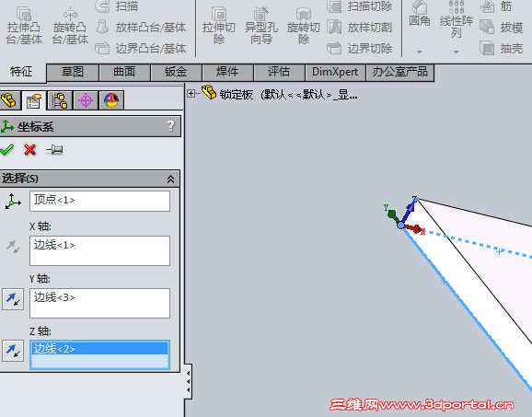Toggle the keep-visible pushpin
The image size is (532, 417).
54,150
